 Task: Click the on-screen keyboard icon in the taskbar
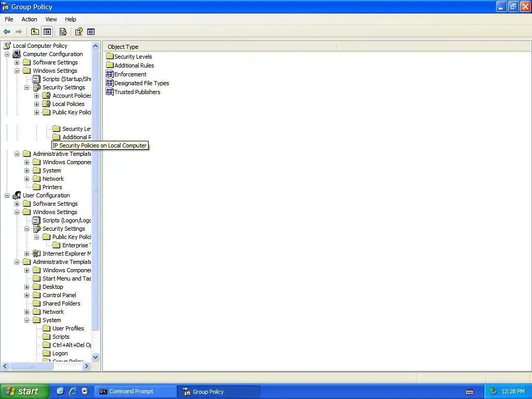pyautogui.click(x=470, y=392)
